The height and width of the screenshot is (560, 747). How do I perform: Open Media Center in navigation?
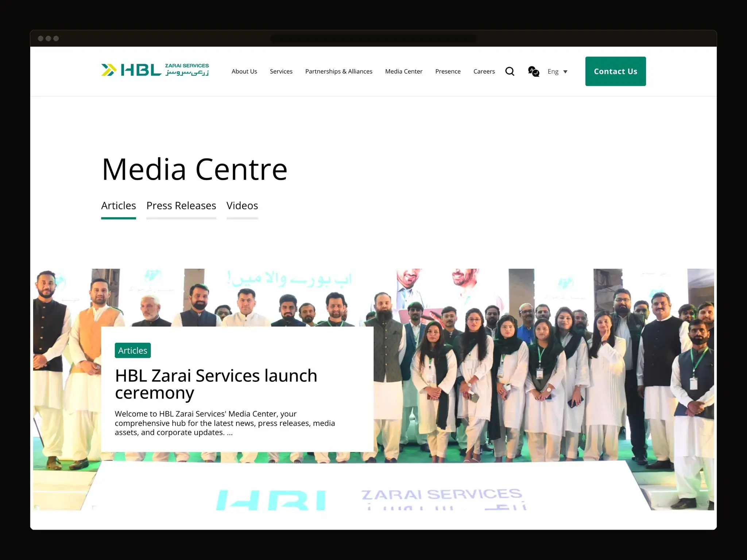tap(404, 71)
